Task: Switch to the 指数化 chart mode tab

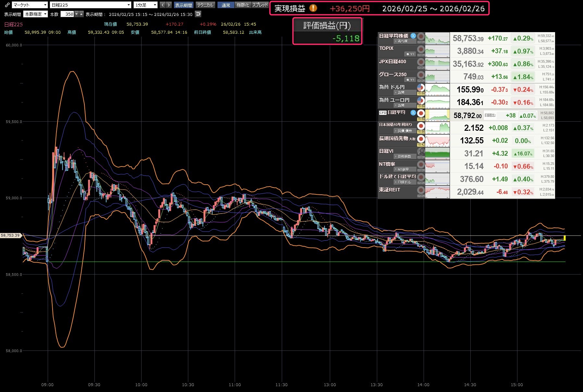Action: (x=243, y=5)
